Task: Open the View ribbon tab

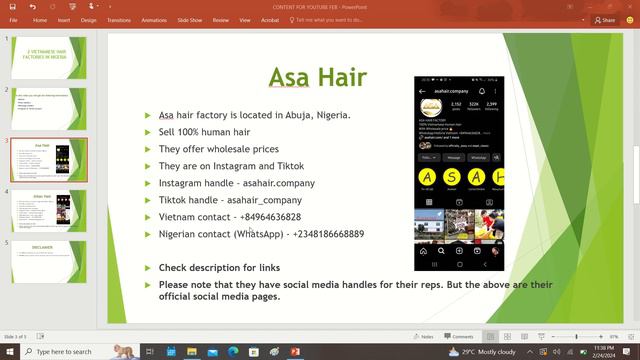Action: click(244, 20)
